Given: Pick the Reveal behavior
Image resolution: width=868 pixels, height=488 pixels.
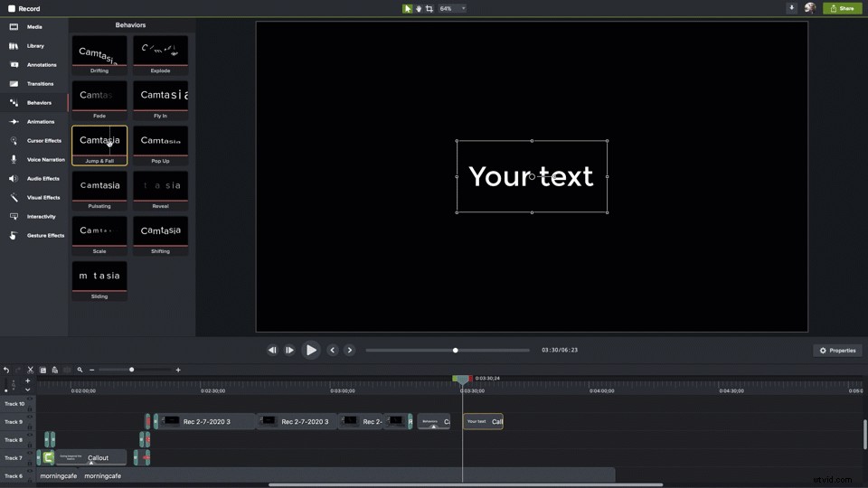Looking at the screenshot, I should click(161, 191).
